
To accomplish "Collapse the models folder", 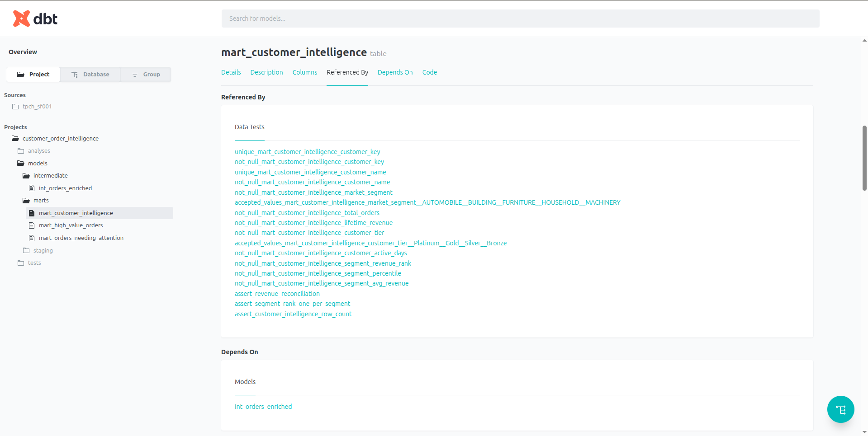I will point(38,164).
